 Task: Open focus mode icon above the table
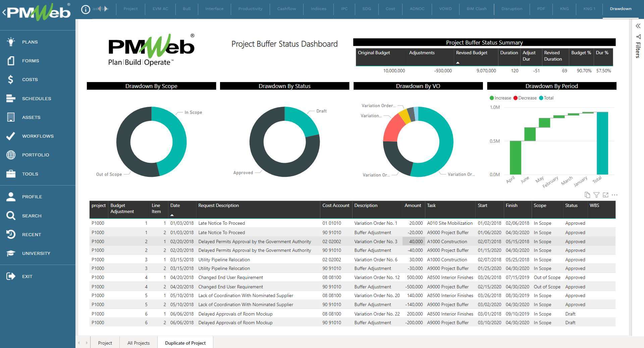point(605,195)
